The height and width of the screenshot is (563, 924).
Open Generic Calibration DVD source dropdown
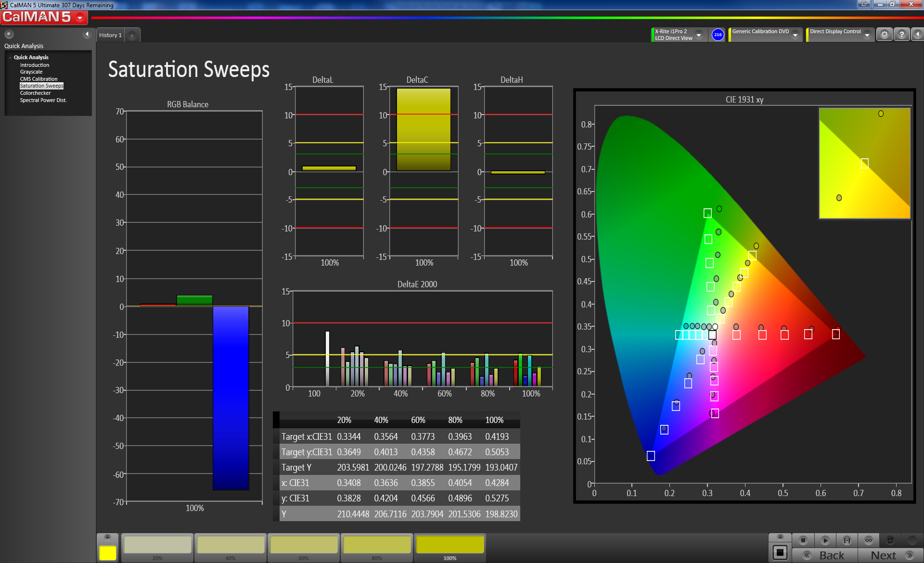[x=796, y=35]
